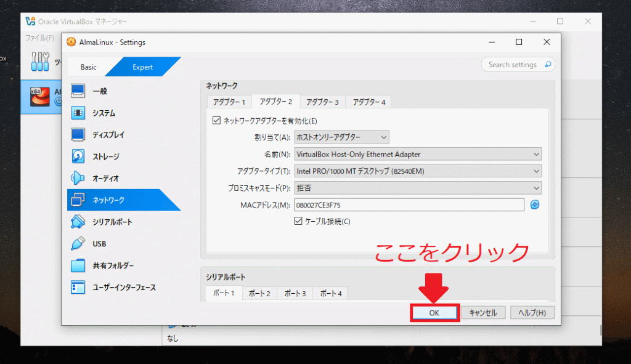
Task: Maximize the Oracle VirtualBox Manager window
Action: [560, 22]
